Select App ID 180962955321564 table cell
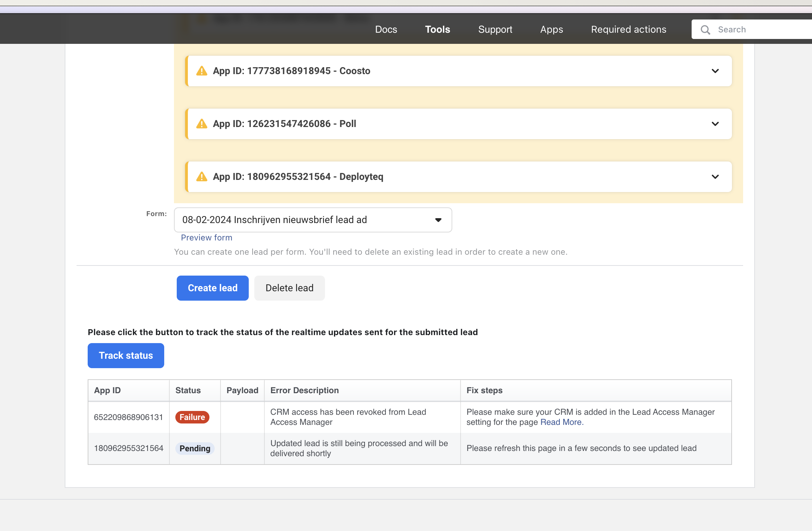812x531 pixels. [128, 449]
